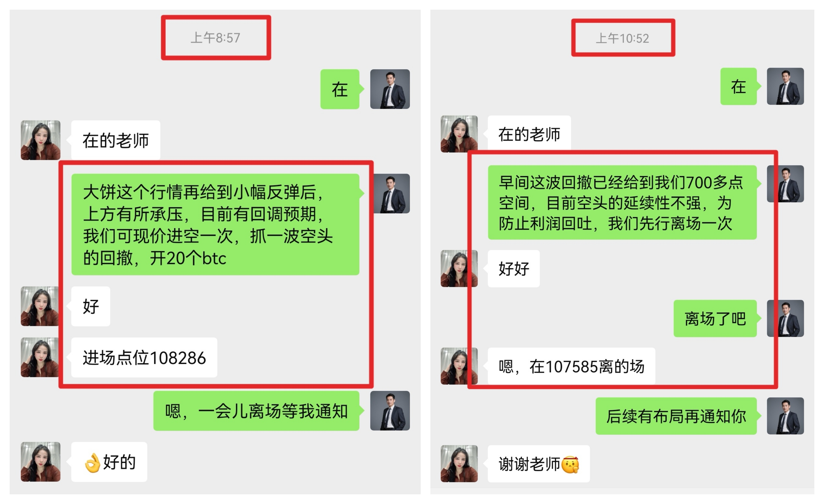Click the '早间这波回撤' green message bubble
Screen dimensions: 824x504
[622, 202]
